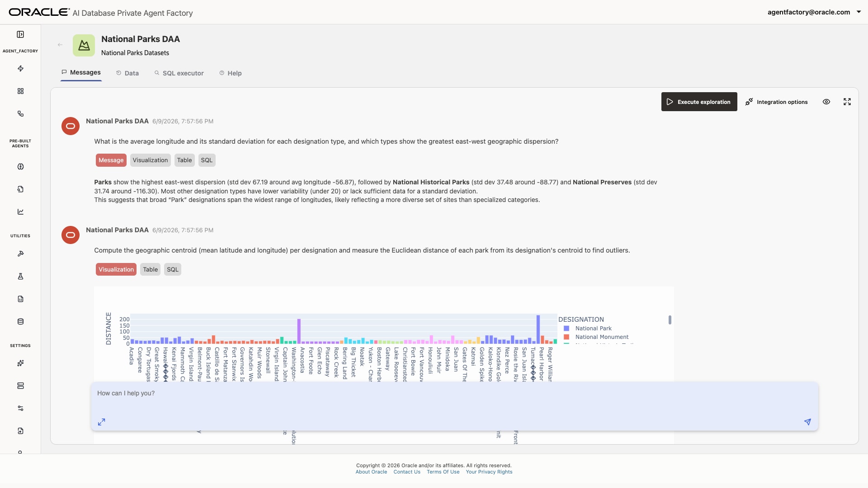Viewport: 868px width, 488px height.
Task: Open Your Privacy Rights link
Action: [489, 472]
